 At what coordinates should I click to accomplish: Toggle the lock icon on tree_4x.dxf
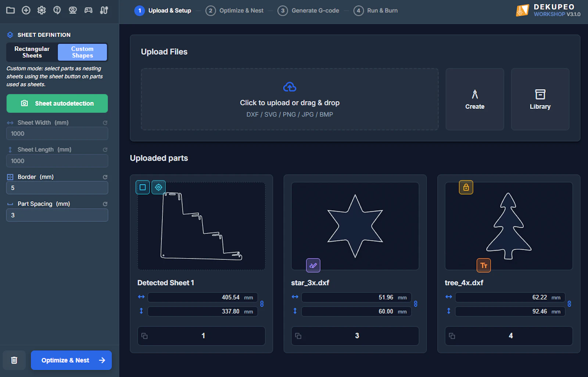pos(466,187)
